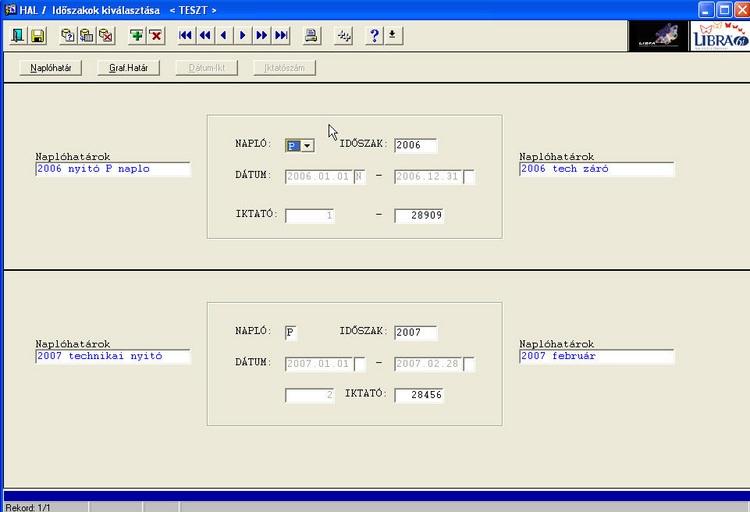Click the top DÁTUM: label

254,175
